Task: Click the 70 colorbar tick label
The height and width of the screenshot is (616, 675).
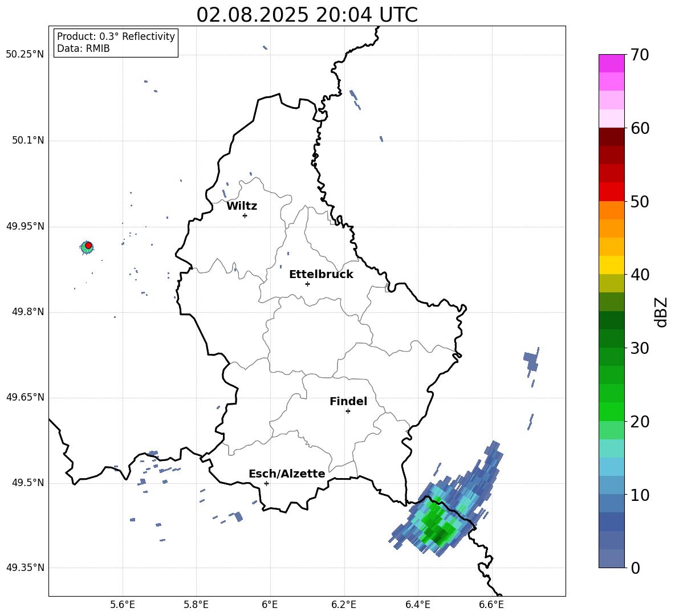Action: 640,55
